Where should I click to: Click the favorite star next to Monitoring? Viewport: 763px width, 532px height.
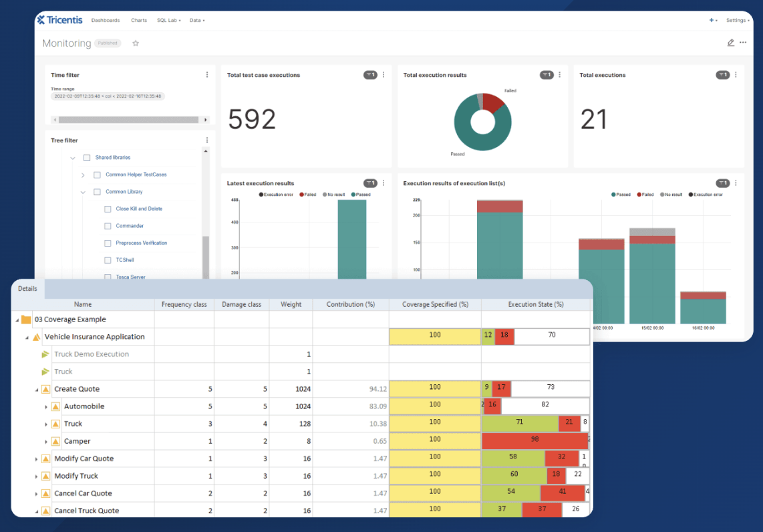click(x=136, y=43)
